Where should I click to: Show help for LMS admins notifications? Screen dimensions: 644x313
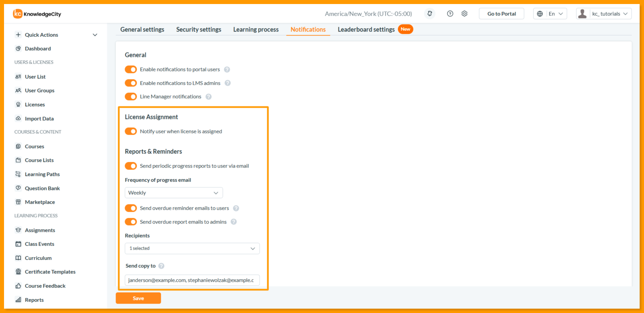coord(228,83)
